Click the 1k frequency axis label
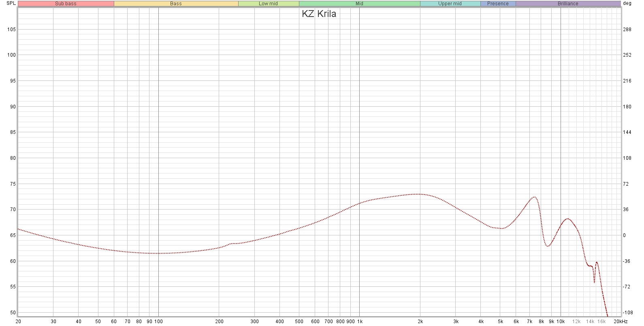The height and width of the screenshot is (326, 644). [359, 322]
